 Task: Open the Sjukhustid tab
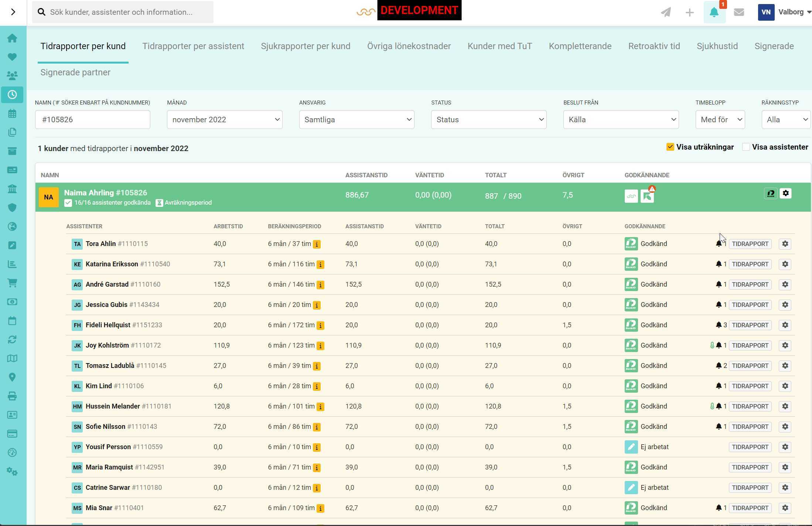coord(717,46)
